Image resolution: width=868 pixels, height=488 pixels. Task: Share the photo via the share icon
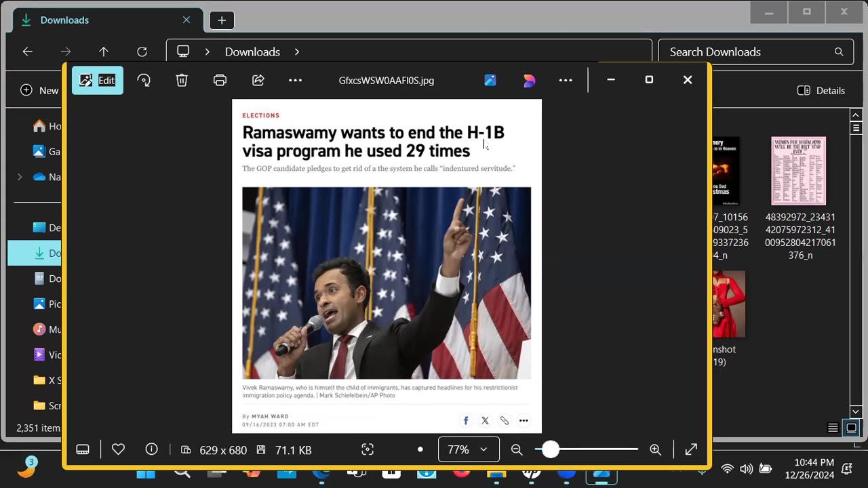click(x=258, y=80)
